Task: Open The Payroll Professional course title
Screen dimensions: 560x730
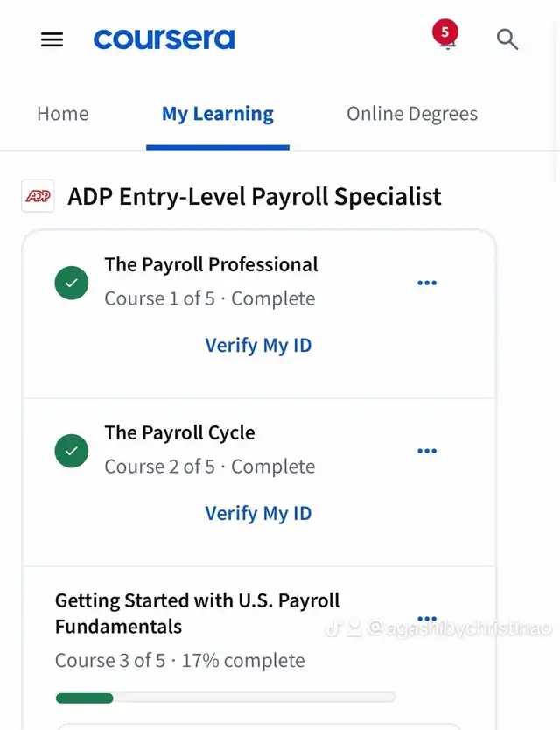Action: (211, 264)
